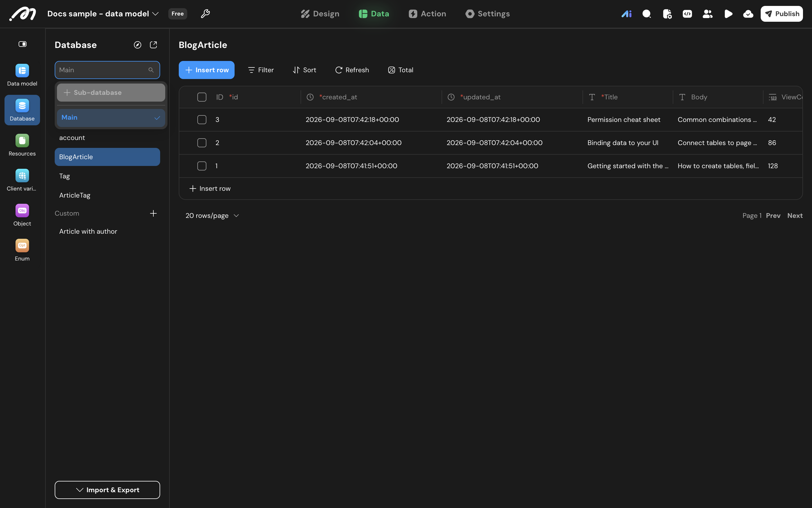The height and width of the screenshot is (508, 812).
Task: Check the row with ID 1
Action: click(x=202, y=166)
